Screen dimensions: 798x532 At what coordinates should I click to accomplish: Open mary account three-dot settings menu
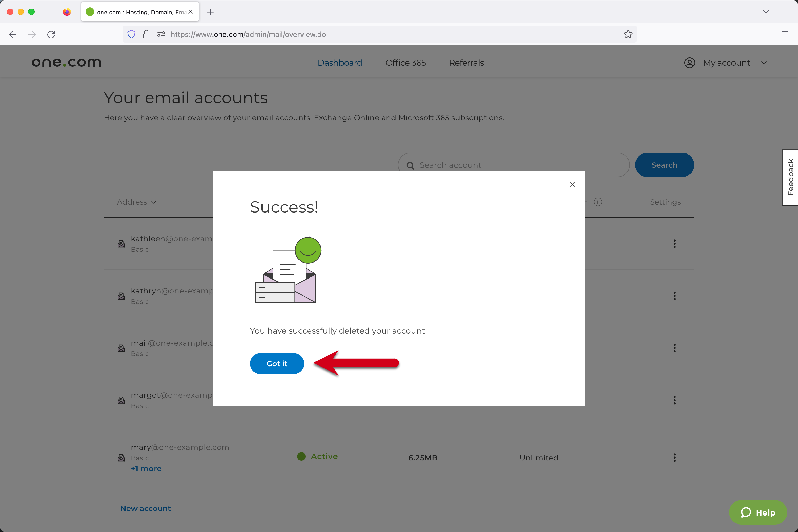tap(674, 457)
